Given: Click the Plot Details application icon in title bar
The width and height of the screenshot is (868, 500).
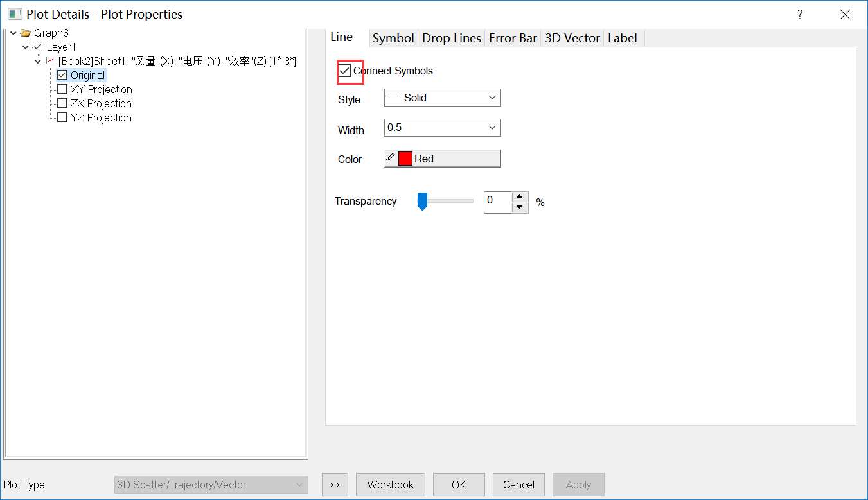Looking at the screenshot, I should [14, 14].
